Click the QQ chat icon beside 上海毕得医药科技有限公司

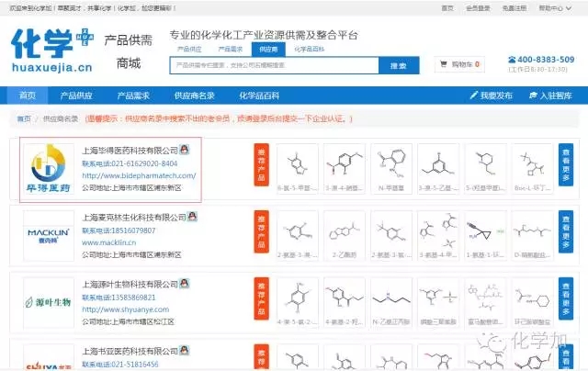point(185,149)
